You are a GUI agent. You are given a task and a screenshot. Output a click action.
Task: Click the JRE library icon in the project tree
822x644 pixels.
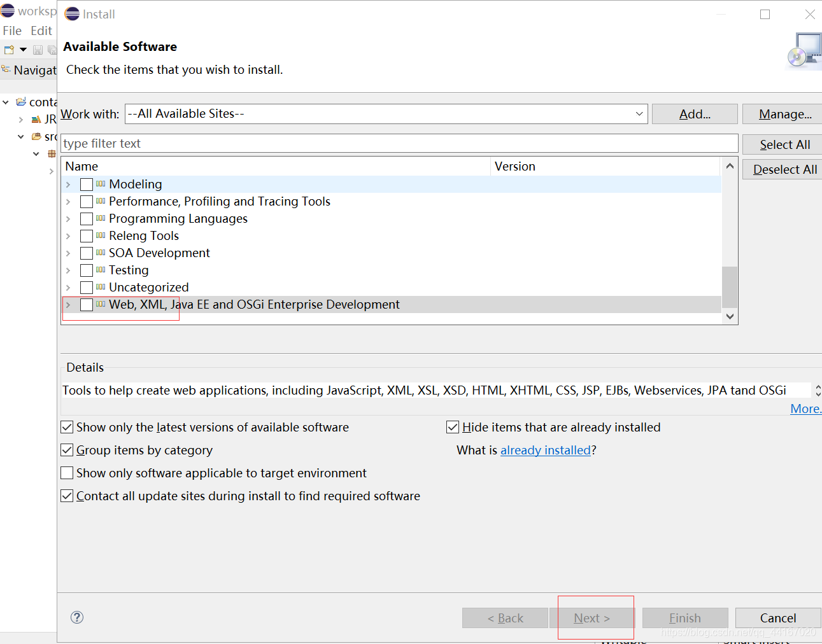[36, 119]
